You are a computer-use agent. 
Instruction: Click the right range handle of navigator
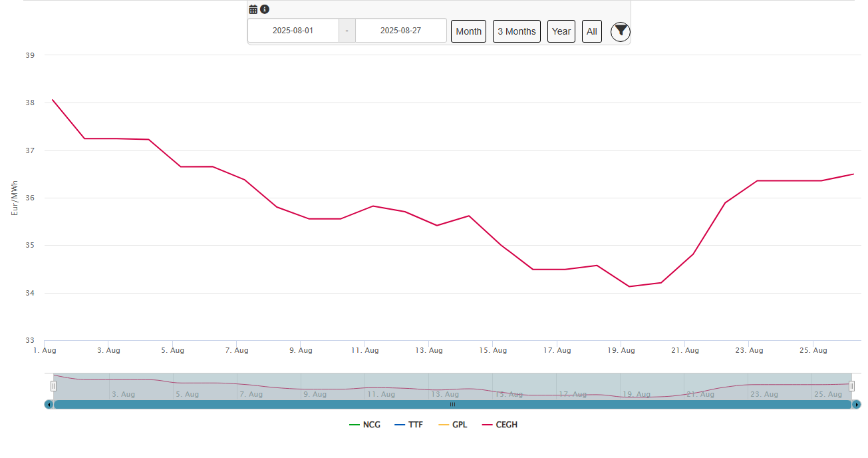coord(851,386)
